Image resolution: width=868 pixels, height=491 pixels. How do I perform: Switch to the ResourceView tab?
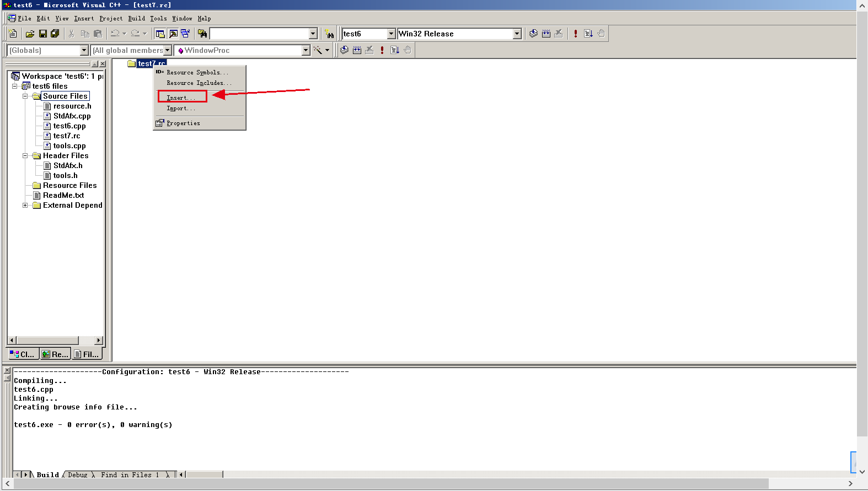coord(55,354)
